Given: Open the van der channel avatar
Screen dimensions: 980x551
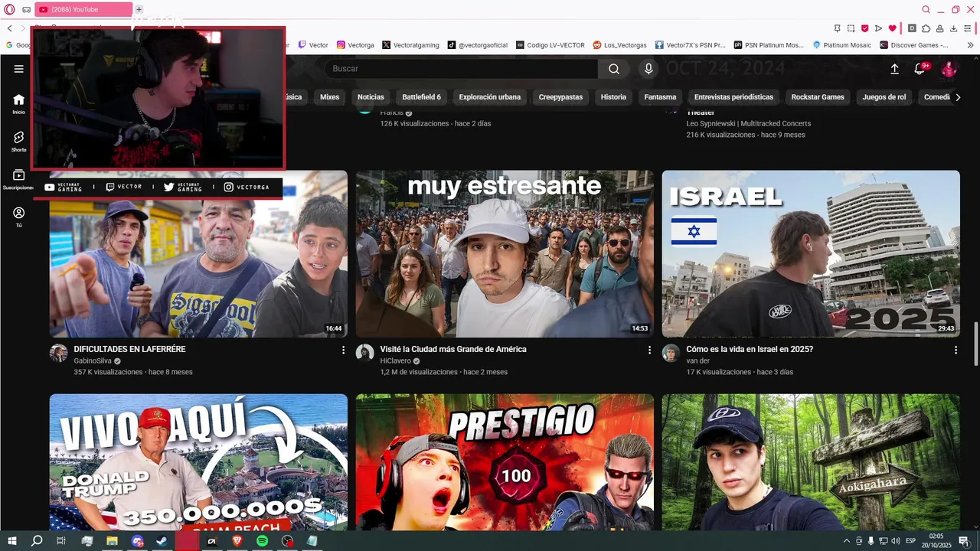Looking at the screenshot, I should tap(671, 353).
